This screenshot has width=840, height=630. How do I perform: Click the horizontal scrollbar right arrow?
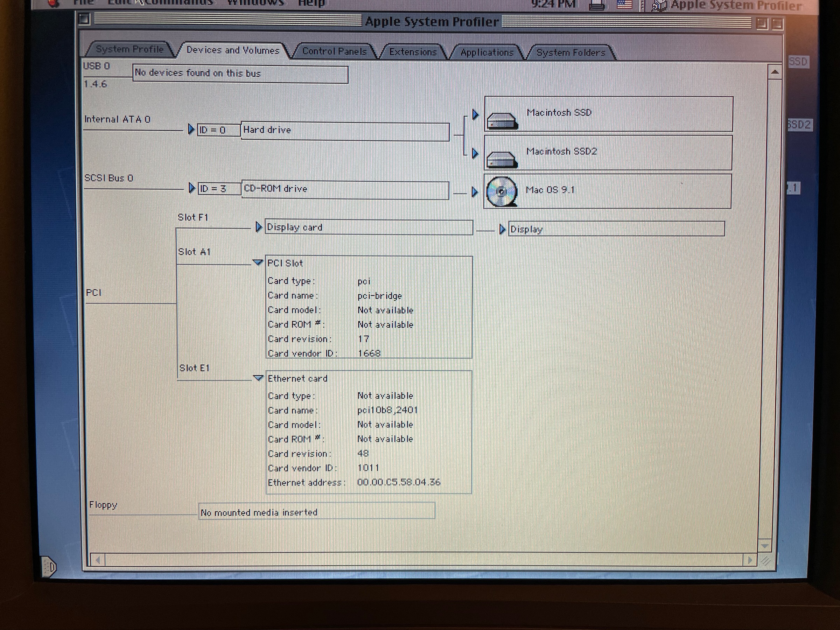point(750,560)
